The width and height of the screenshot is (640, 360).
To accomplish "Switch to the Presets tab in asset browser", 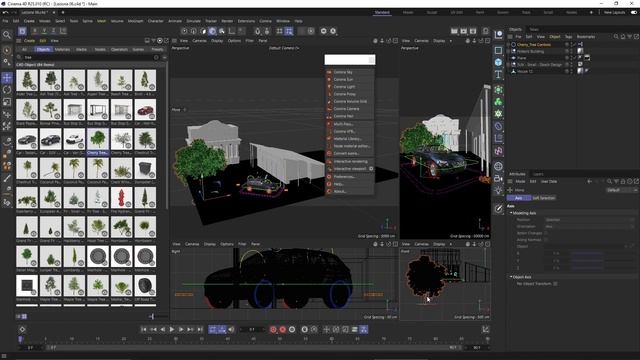I will point(158,49).
